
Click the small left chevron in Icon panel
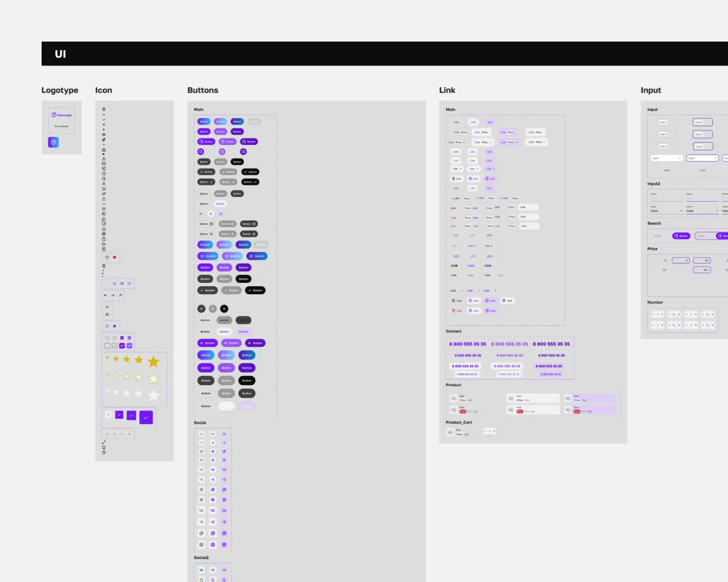129,434
